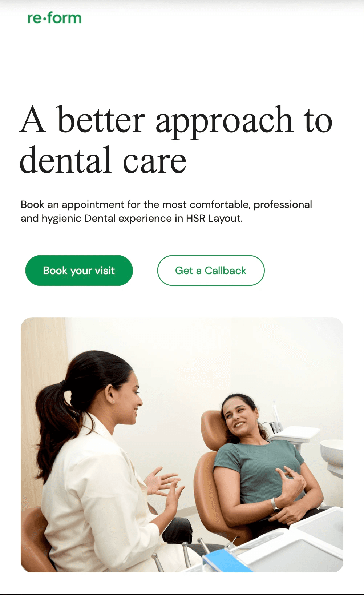The image size is (364, 595).
Task: Click the blue tray in the photo
Action: (x=225, y=562)
